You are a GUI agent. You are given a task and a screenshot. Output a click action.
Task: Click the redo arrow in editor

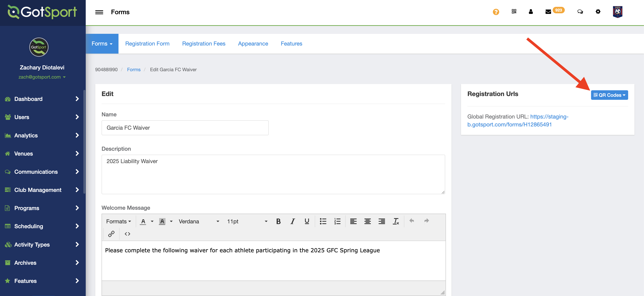point(426,221)
